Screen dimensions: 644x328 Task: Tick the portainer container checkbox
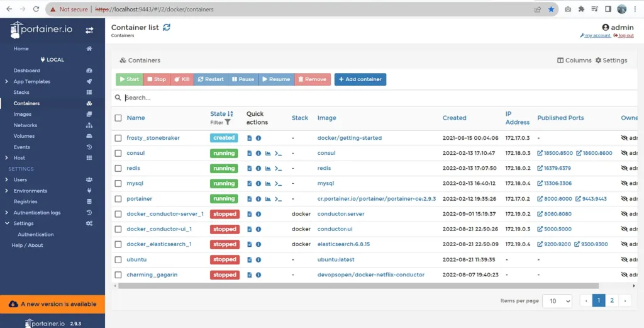coord(118,199)
